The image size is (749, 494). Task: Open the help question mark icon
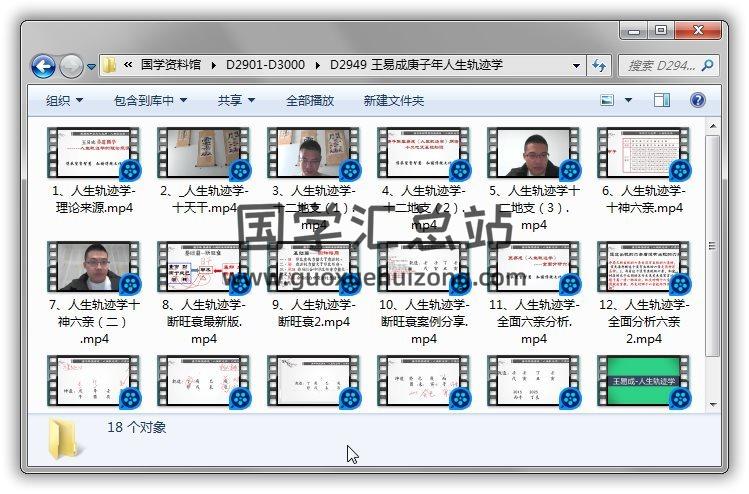pos(697,100)
